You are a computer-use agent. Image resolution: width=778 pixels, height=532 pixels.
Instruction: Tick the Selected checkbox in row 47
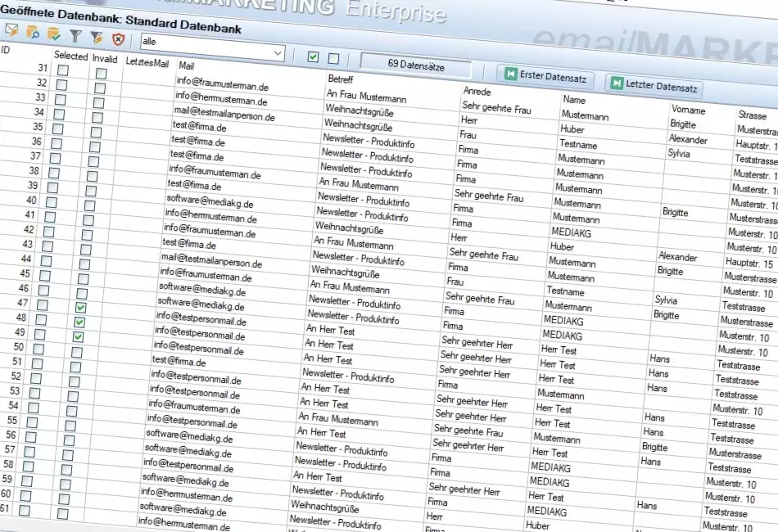pyautogui.click(x=42, y=305)
